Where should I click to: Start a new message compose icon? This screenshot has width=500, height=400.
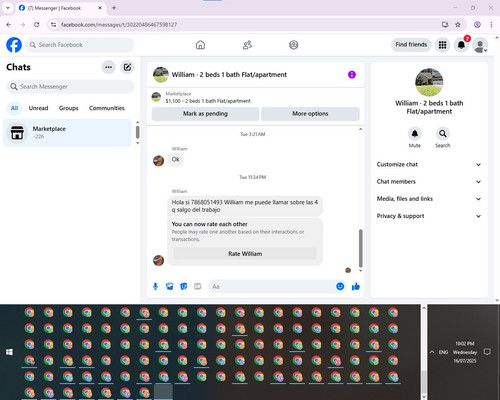[x=127, y=67]
